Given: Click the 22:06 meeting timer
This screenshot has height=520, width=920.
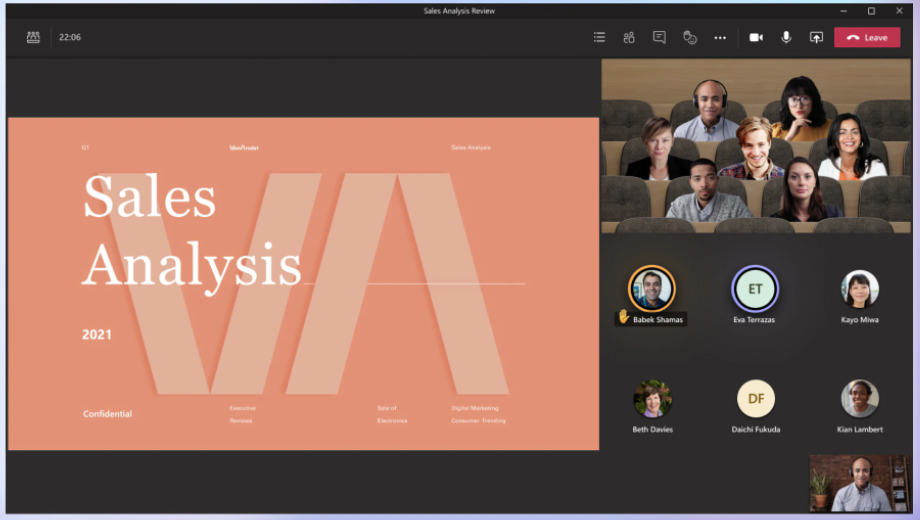Looking at the screenshot, I should point(70,37).
